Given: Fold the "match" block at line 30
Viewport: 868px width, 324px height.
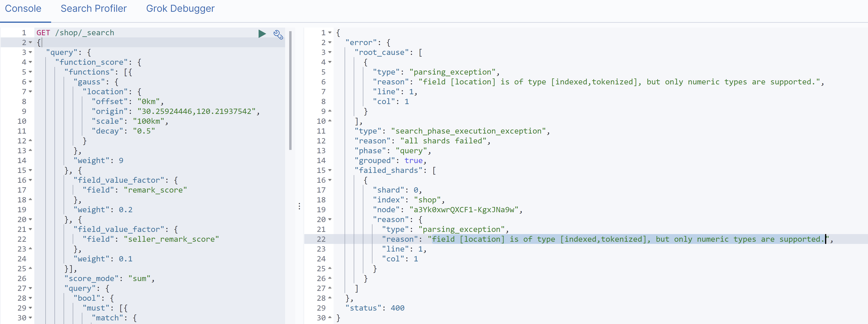Looking at the screenshot, I should pos(31,318).
